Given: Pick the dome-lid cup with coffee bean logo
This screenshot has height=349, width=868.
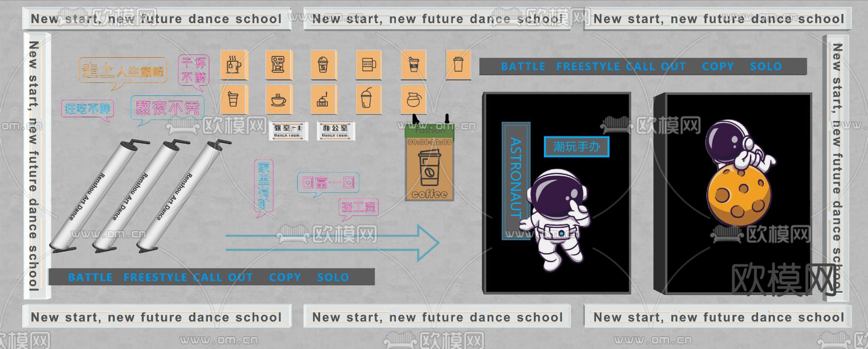Looking at the screenshot, I should point(323,65).
